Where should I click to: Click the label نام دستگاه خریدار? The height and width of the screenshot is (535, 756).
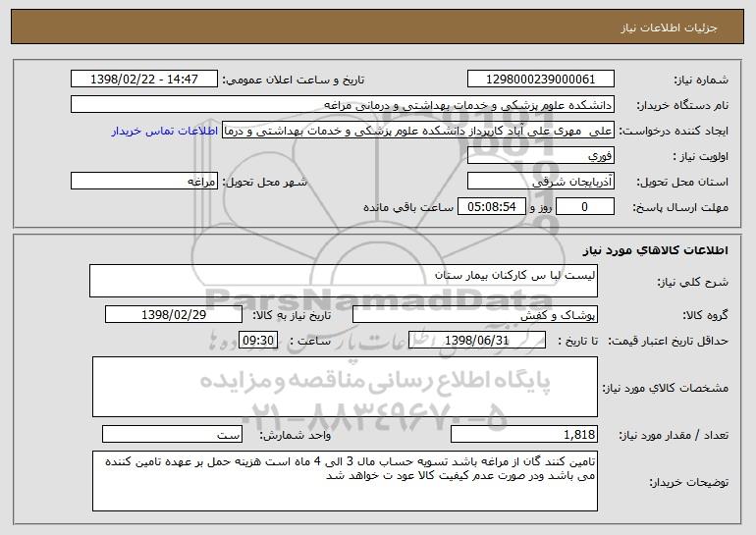[x=682, y=106]
